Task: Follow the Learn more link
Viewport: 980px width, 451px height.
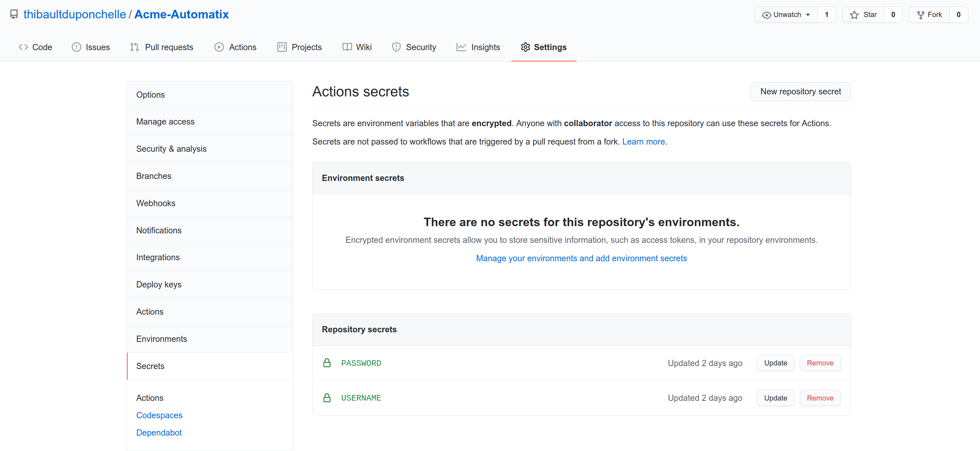Action: (x=643, y=142)
